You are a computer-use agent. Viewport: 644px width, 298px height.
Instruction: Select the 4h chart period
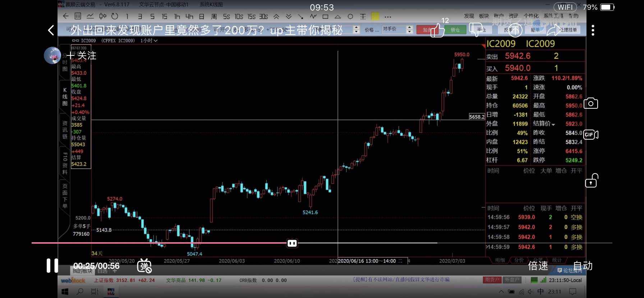189,17
